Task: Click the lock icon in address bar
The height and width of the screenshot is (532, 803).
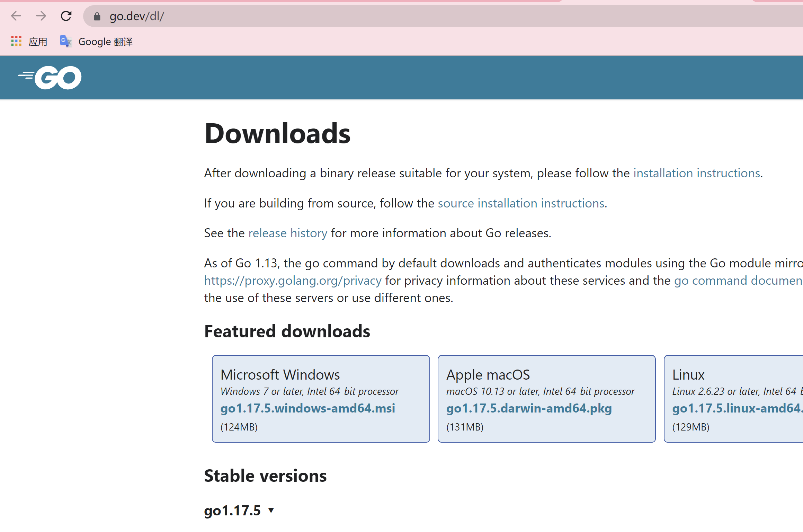Action: tap(97, 16)
